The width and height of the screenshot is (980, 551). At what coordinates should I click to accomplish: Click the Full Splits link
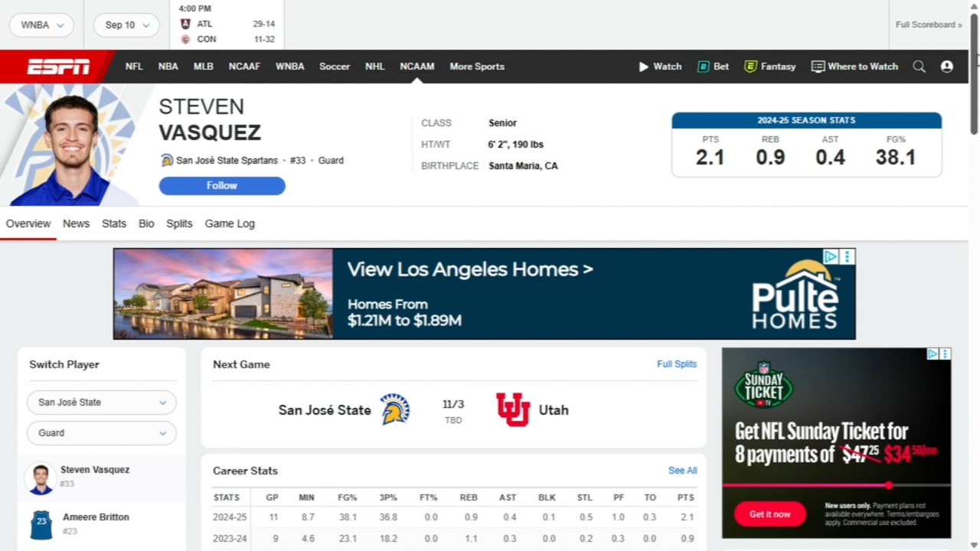click(x=676, y=364)
